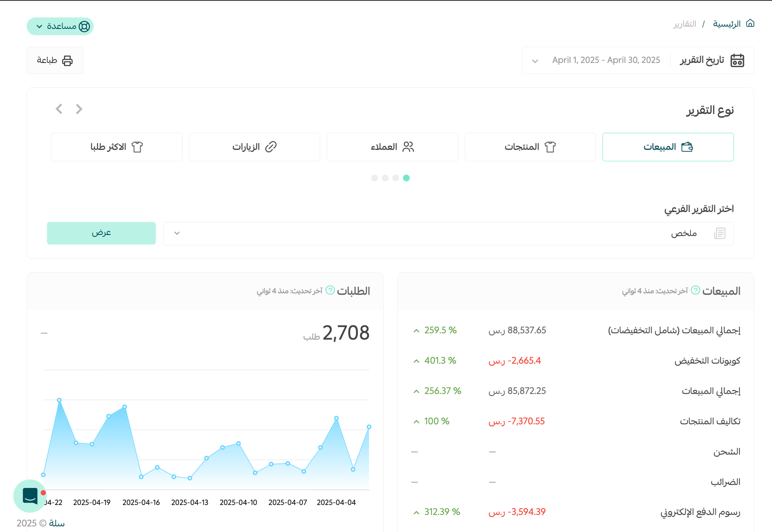The image size is (772, 532).
Task: Click the help tooltip icon next to المبيعات
Action: (x=695, y=290)
